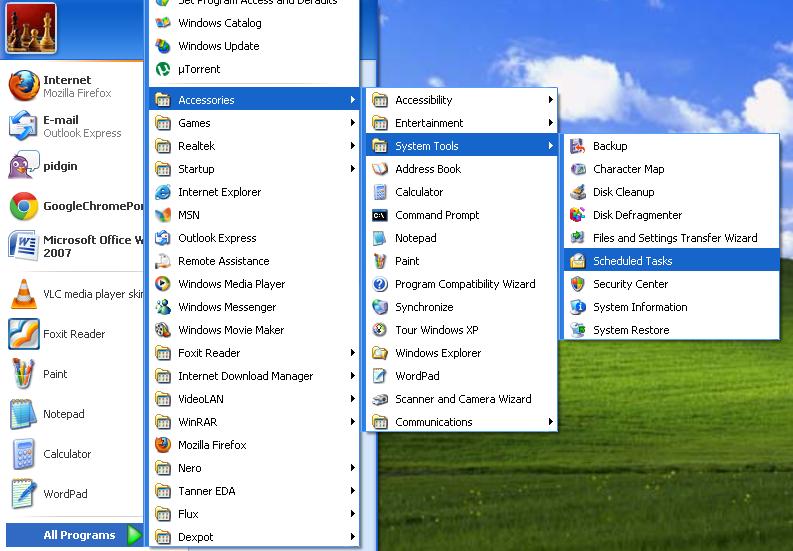Launch Program Compatibility Wizard icon
This screenshot has width=793, height=551.
coord(380,284)
